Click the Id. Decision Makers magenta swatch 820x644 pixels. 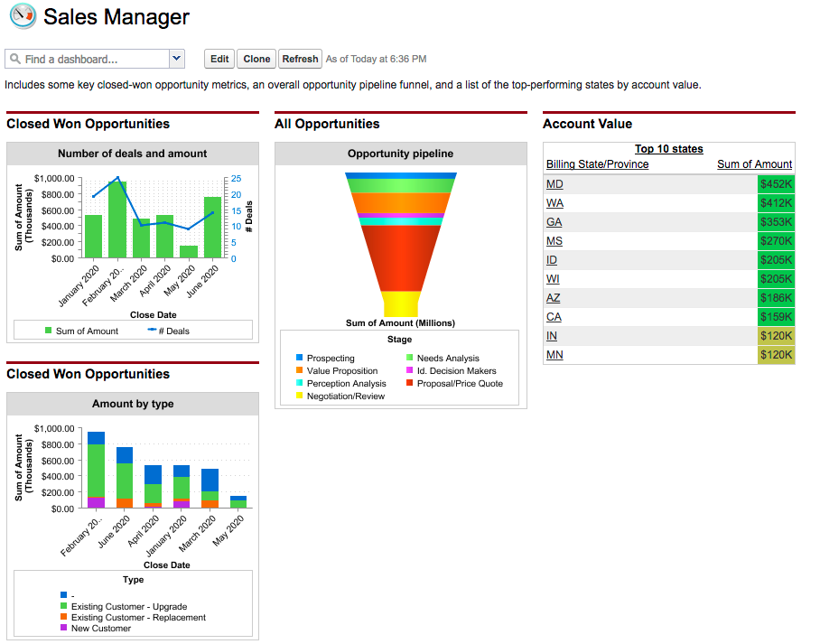tap(409, 369)
